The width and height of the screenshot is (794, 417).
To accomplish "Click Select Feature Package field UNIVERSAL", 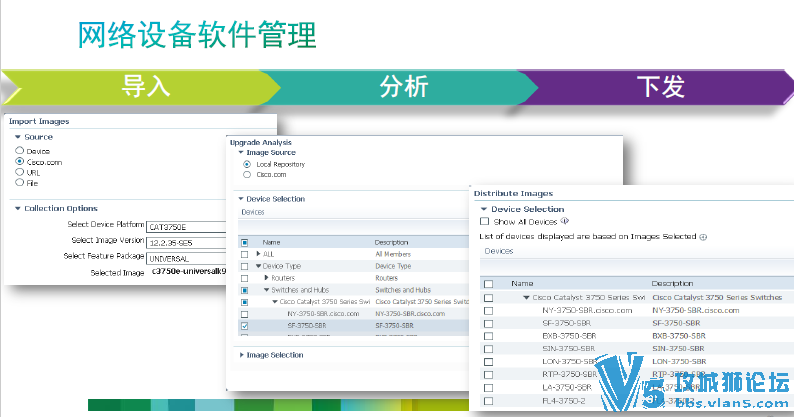I will tap(186, 258).
